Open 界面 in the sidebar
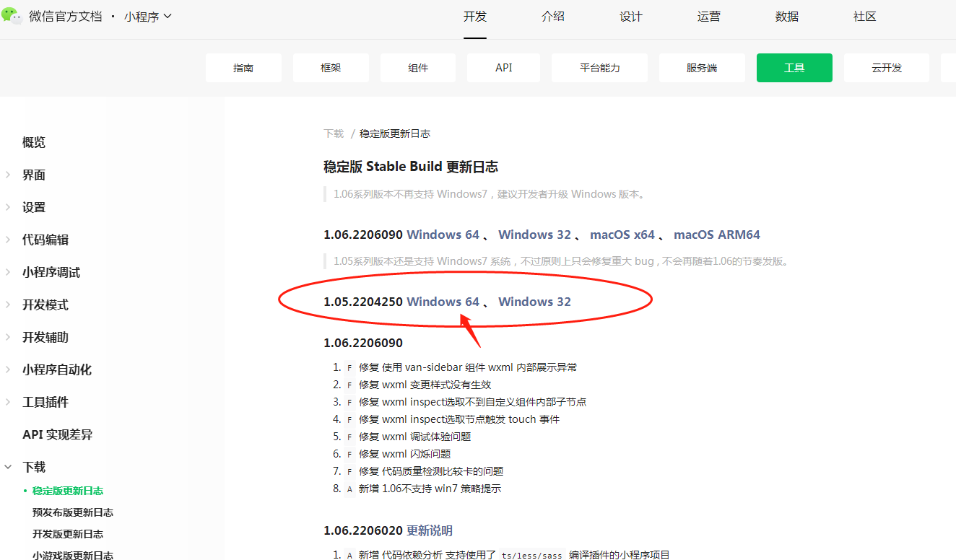956x560 pixels. tap(34, 175)
